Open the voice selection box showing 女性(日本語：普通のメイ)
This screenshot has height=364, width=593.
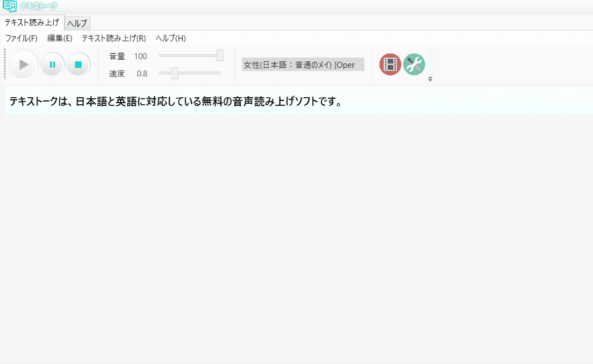(x=303, y=64)
